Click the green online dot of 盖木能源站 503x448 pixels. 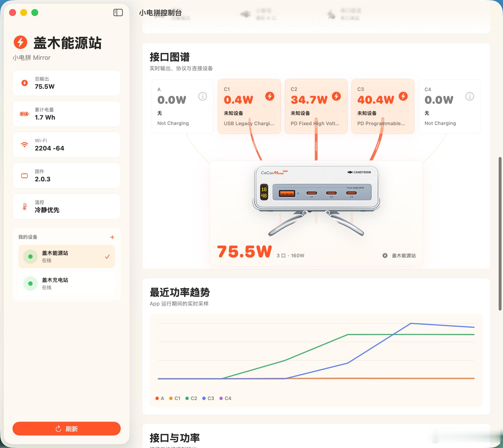point(30,257)
